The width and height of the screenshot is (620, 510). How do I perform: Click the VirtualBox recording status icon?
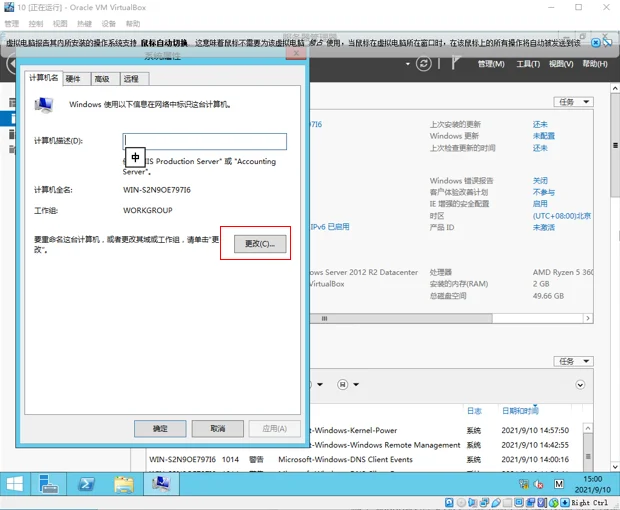pos(530,502)
